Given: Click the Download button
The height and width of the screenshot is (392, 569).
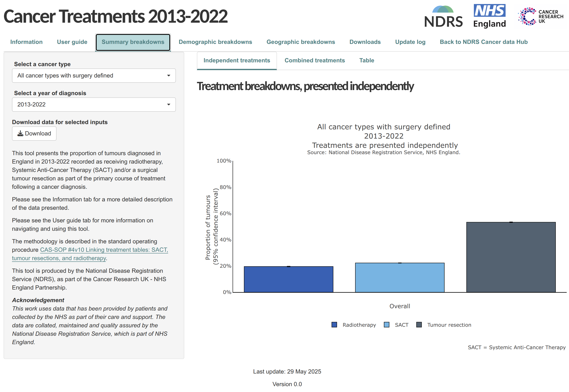Looking at the screenshot, I should [34, 133].
